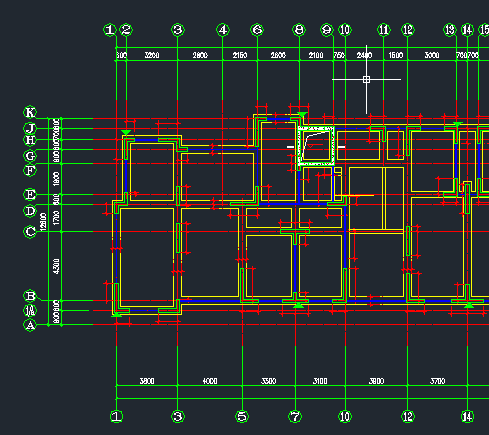Pick the vertical 12800 overall dimension text
This screenshot has width=489, height=435.
[x=43, y=222]
